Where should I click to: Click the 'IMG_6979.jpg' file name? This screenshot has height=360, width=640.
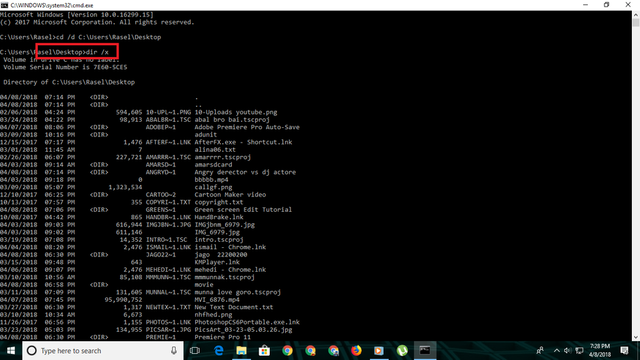217,232
